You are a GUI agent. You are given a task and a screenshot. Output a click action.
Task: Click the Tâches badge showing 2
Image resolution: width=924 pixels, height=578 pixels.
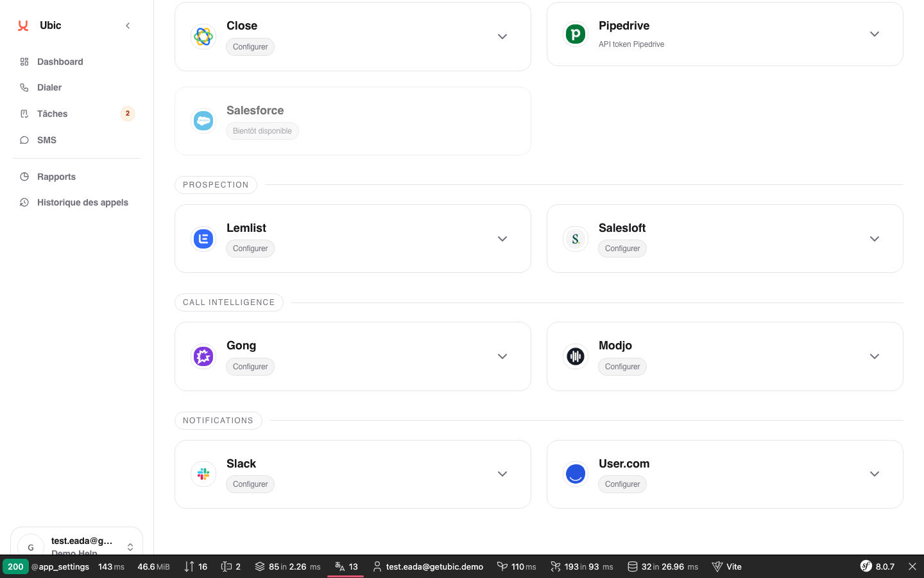[128, 114]
